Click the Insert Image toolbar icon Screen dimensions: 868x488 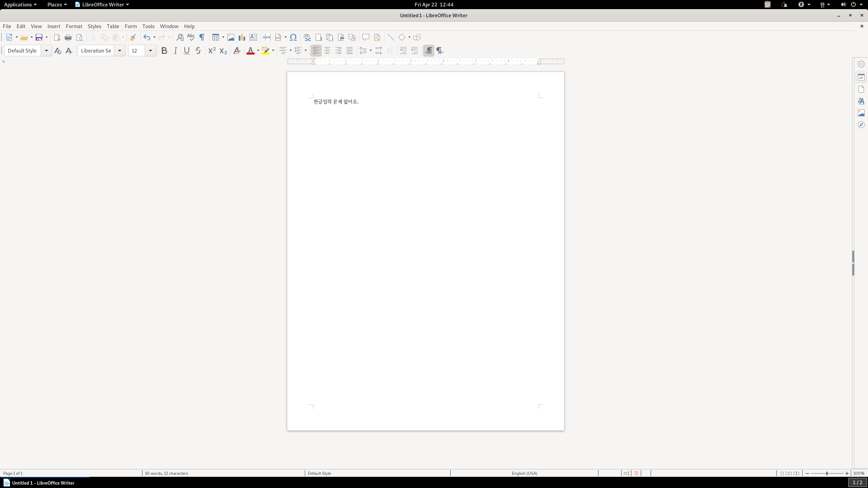(x=231, y=37)
